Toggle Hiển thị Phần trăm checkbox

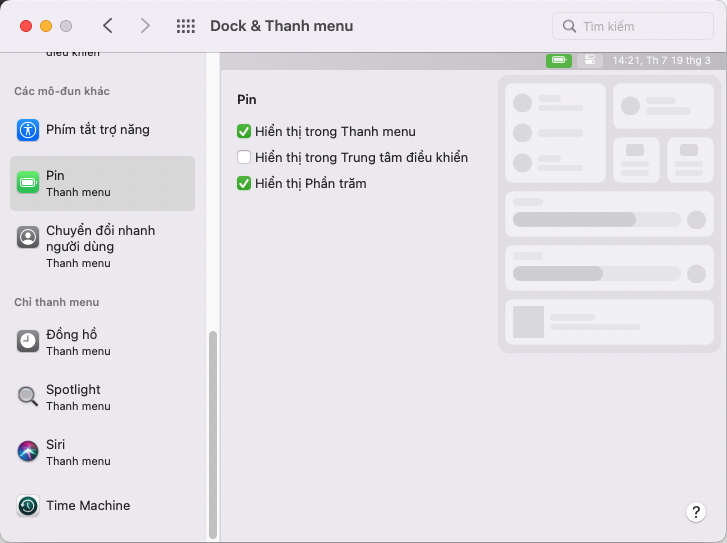[x=244, y=184]
